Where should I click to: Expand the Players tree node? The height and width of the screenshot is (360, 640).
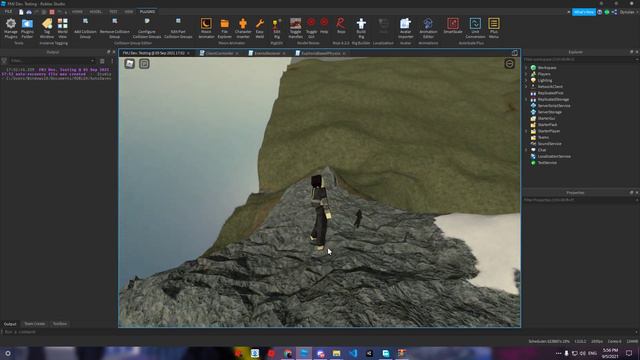pos(526,74)
